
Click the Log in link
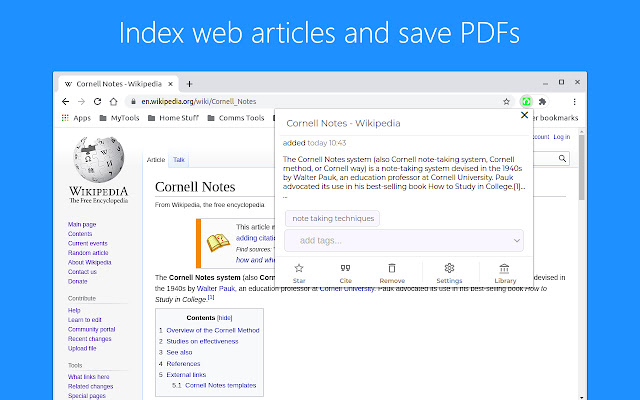pyautogui.click(x=562, y=137)
